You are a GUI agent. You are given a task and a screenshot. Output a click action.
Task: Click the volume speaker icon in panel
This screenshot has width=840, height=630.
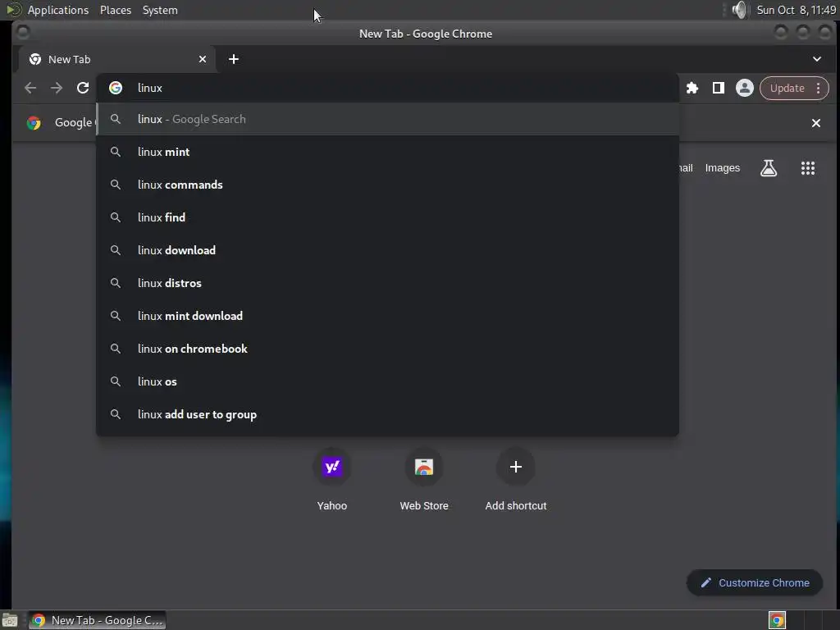[x=739, y=10]
